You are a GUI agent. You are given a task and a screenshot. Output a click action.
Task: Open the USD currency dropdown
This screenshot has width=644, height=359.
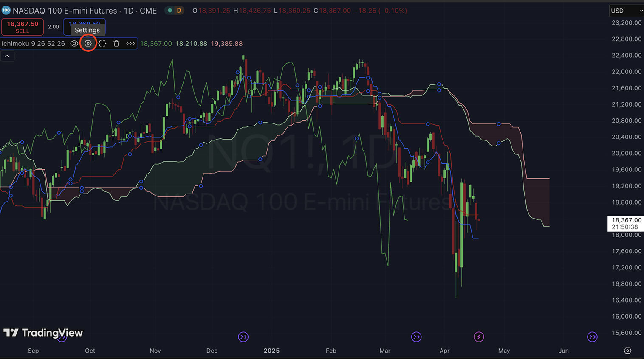pos(627,11)
